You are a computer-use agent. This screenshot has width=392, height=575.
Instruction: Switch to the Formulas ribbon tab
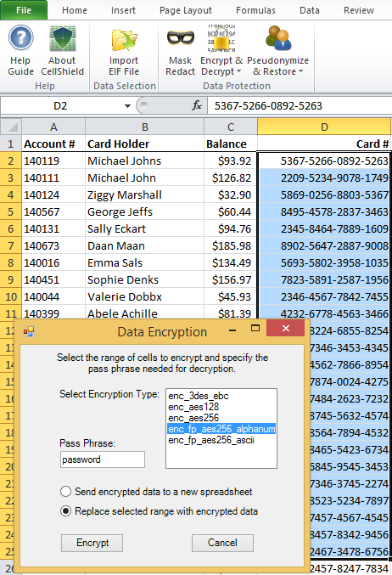click(255, 10)
